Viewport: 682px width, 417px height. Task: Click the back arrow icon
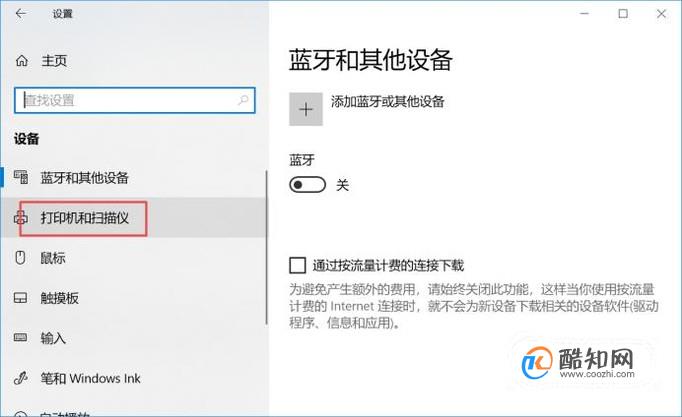click(21, 13)
